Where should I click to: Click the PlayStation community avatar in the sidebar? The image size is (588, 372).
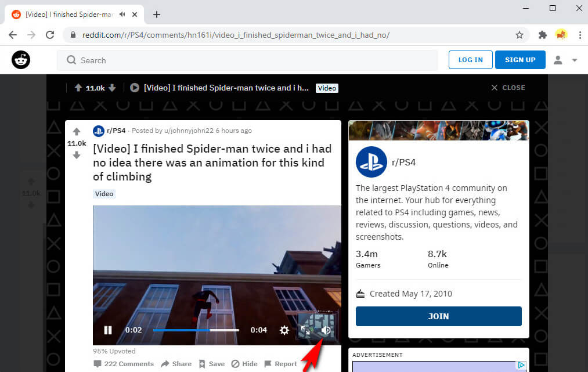[371, 162]
